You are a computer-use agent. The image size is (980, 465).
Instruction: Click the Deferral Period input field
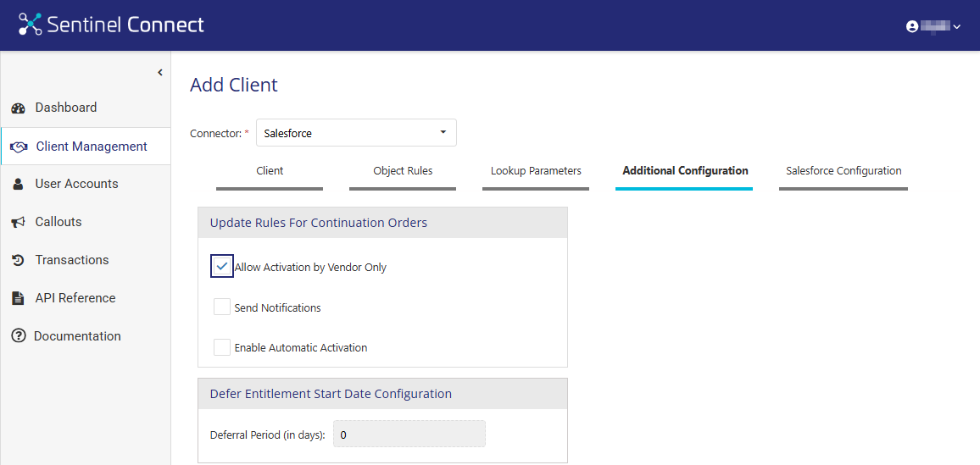click(409, 435)
